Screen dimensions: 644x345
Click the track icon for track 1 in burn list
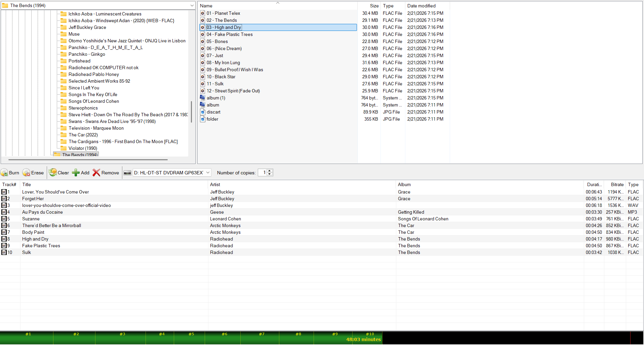(4, 192)
